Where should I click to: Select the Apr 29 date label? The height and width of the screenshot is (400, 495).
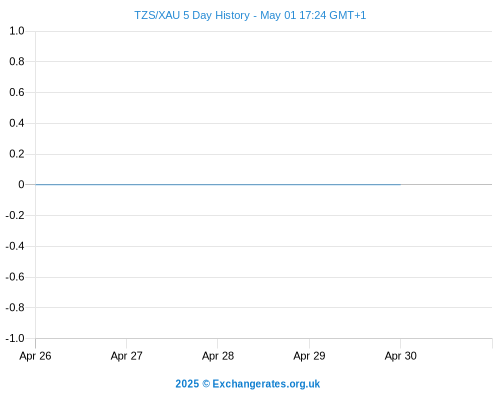point(309,356)
